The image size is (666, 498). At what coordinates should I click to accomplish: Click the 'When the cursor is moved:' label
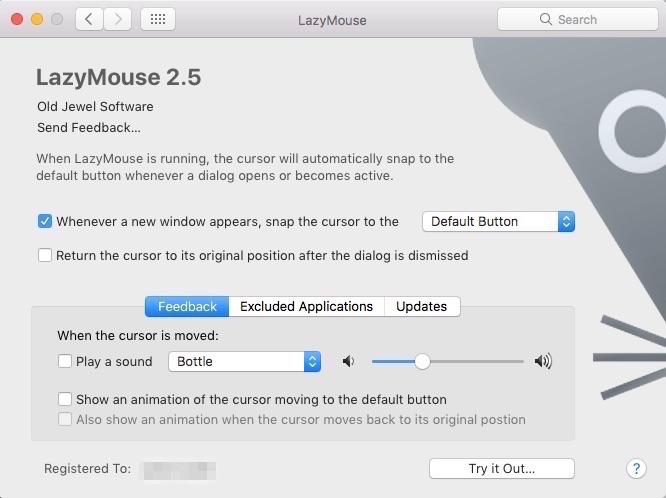click(x=138, y=336)
